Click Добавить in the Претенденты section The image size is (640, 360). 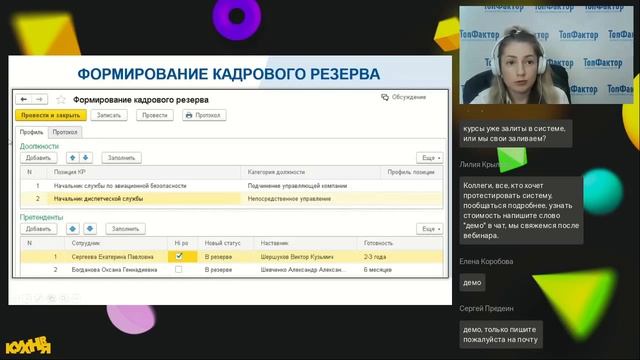38,229
